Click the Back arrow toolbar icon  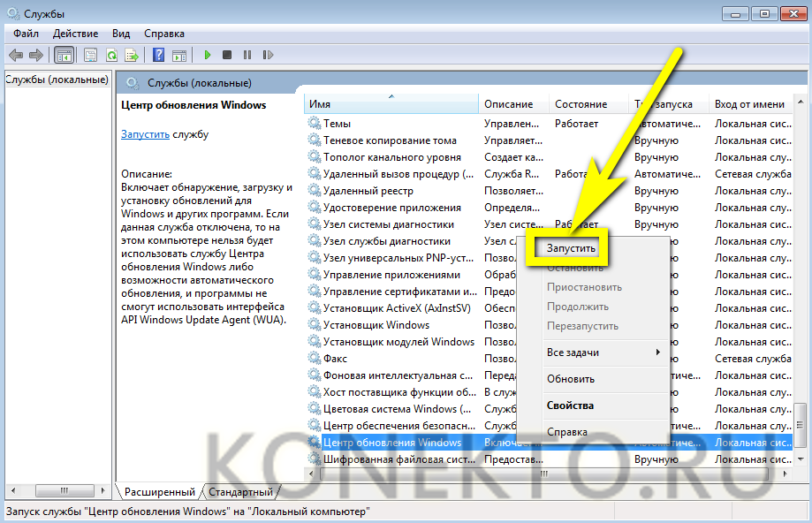pos(16,55)
